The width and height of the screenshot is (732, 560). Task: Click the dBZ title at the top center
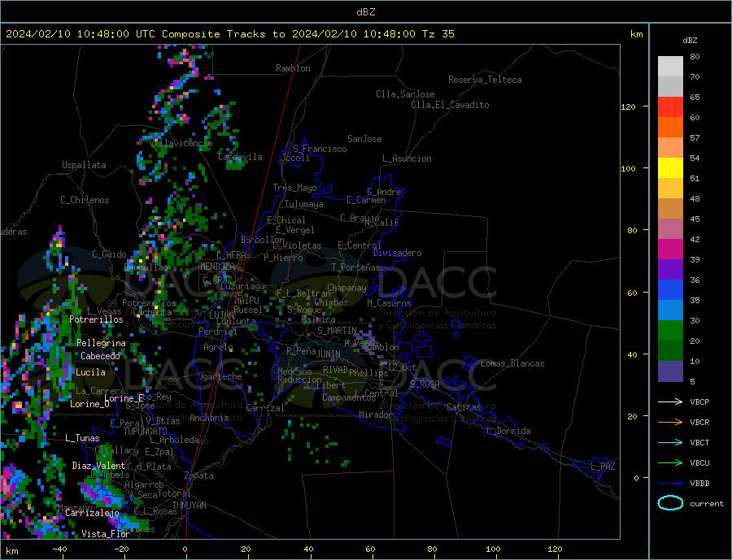pyautogui.click(x=365, y=12)
